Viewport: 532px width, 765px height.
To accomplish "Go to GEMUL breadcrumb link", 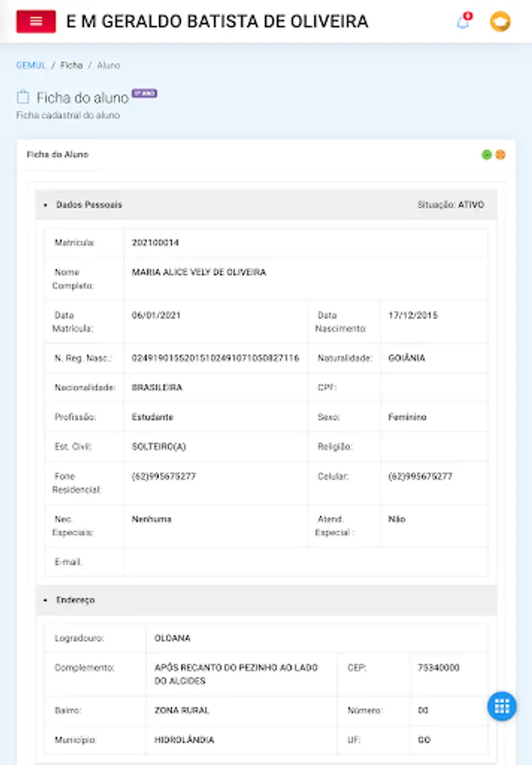I will pos(31,65).
